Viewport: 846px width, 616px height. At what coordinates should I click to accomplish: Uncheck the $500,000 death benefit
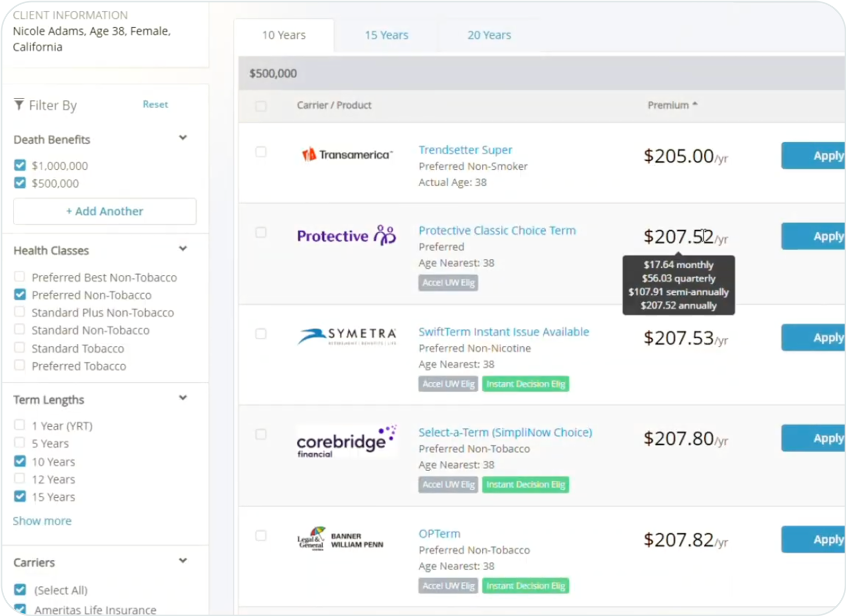(20, 182)
